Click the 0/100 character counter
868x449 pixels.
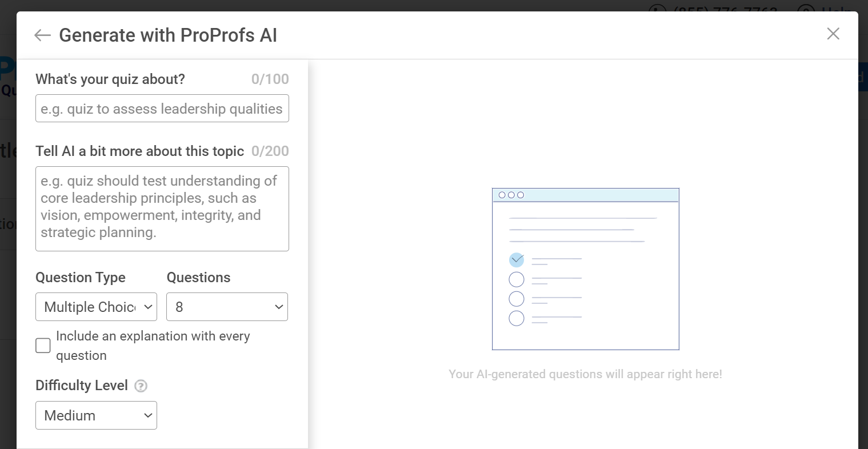point(270,79)
